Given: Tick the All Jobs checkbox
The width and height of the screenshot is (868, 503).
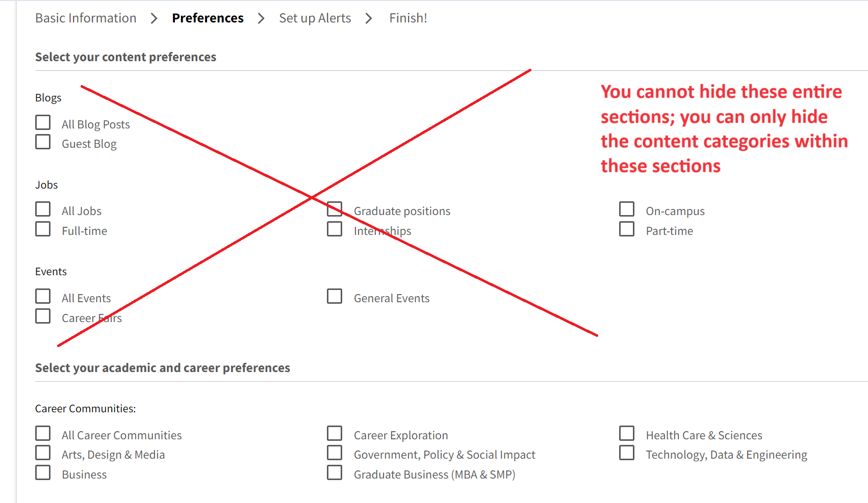Looking at the screenshot, I should point(43,209).
